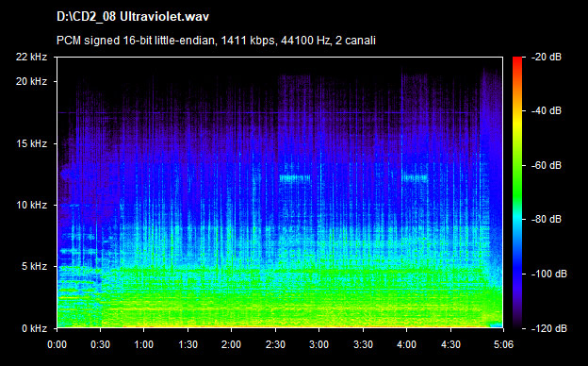588x366 pixels.
Task: Click the -120 dB color scale label
Action: tap(549, 328)
